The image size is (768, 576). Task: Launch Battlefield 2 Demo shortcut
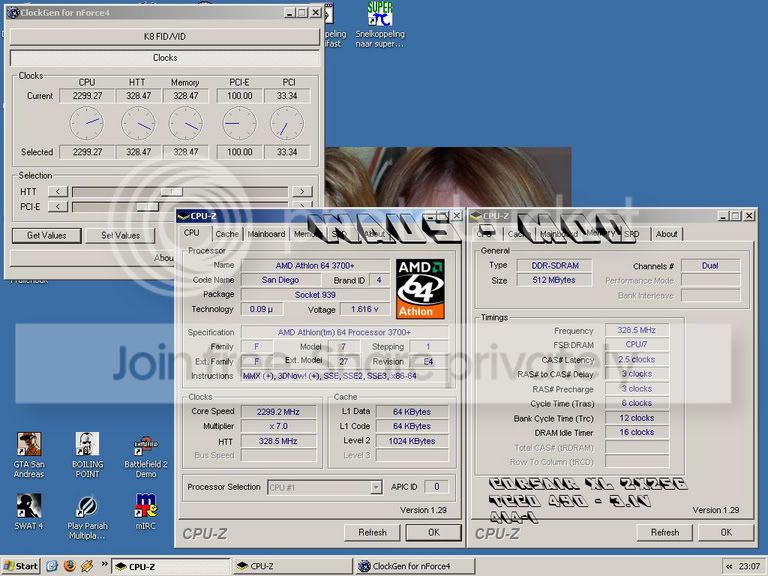click(x=145, y=456)
